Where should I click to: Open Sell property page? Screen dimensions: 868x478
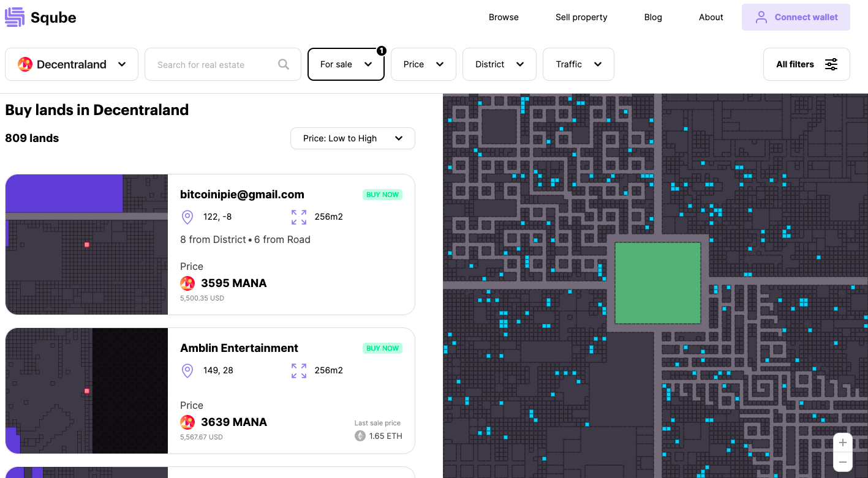pyautogui.click(x=581, y=17)
